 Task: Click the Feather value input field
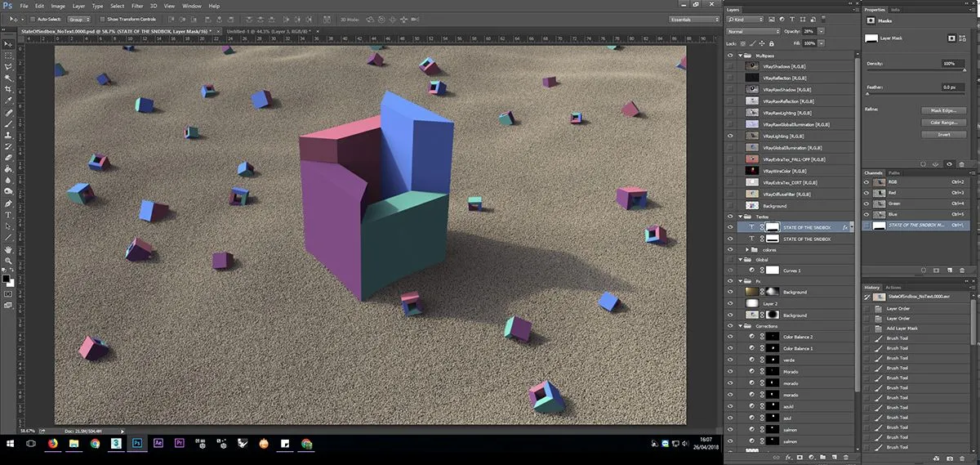tap(953, 87)
